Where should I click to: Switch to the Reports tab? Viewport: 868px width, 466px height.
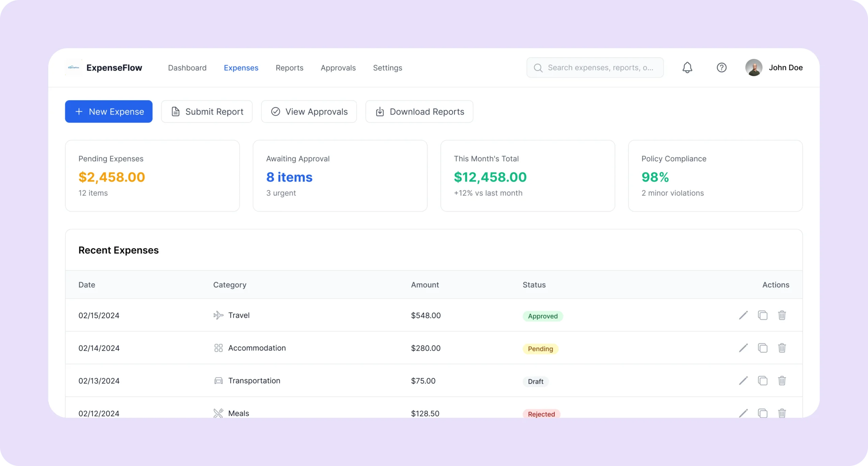pyautogui.click(x=289, y=68)
